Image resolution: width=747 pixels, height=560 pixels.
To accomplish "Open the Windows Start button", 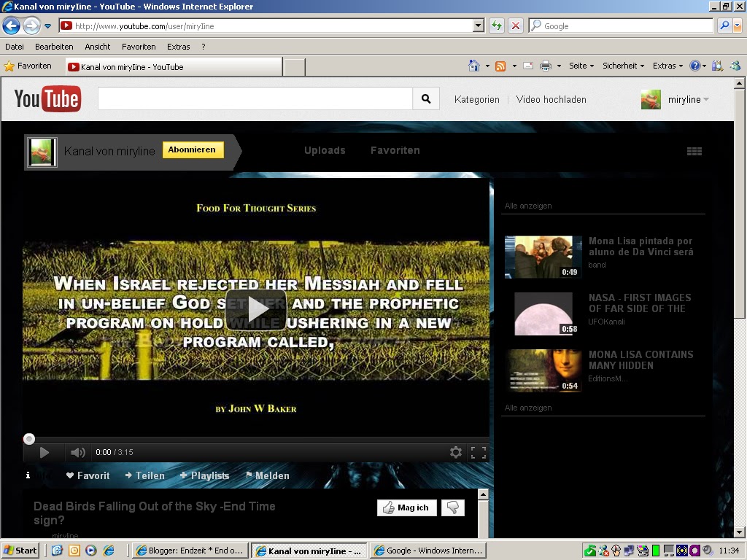I will [x=20, y=551].
